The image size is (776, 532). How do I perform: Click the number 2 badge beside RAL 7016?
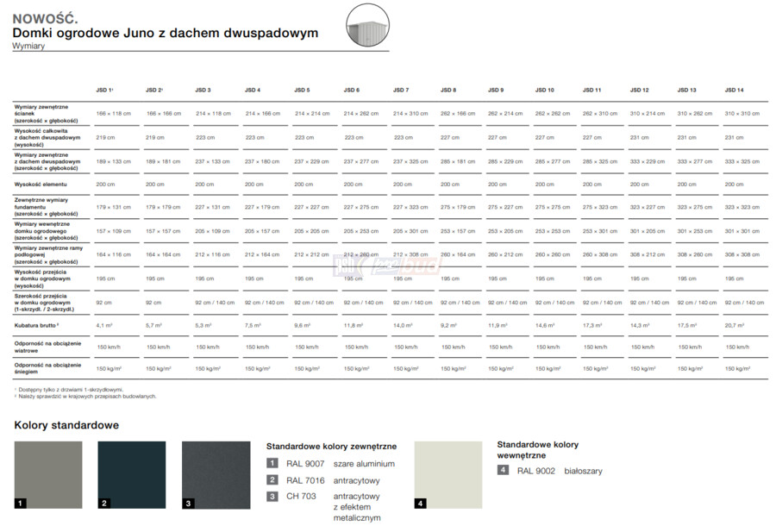tap(272, 480)
